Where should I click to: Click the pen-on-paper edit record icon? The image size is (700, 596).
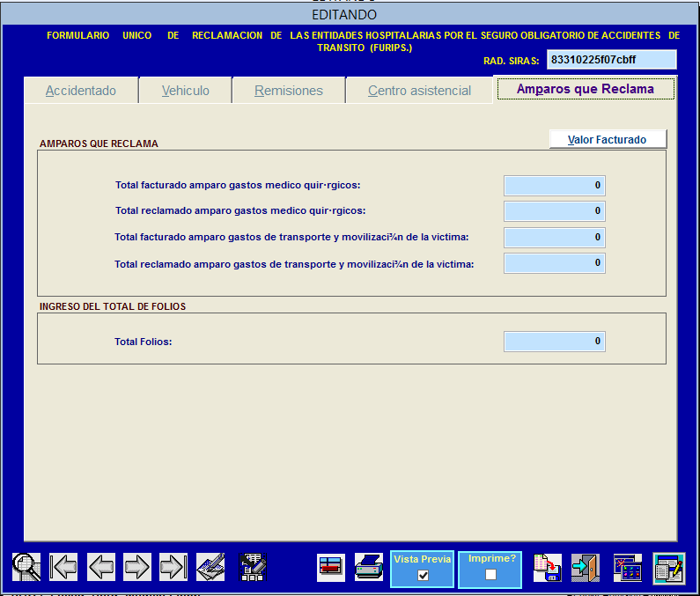pos(210,567)
